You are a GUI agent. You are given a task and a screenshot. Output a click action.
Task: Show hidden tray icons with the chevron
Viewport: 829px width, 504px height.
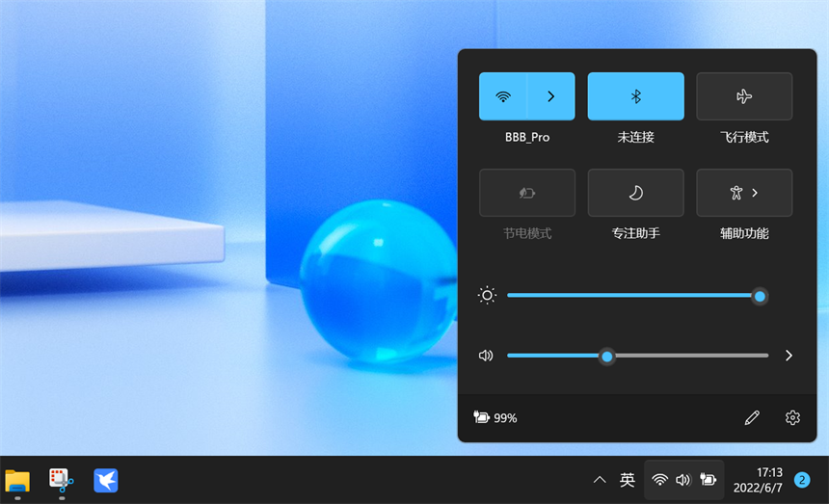(600, 479)
